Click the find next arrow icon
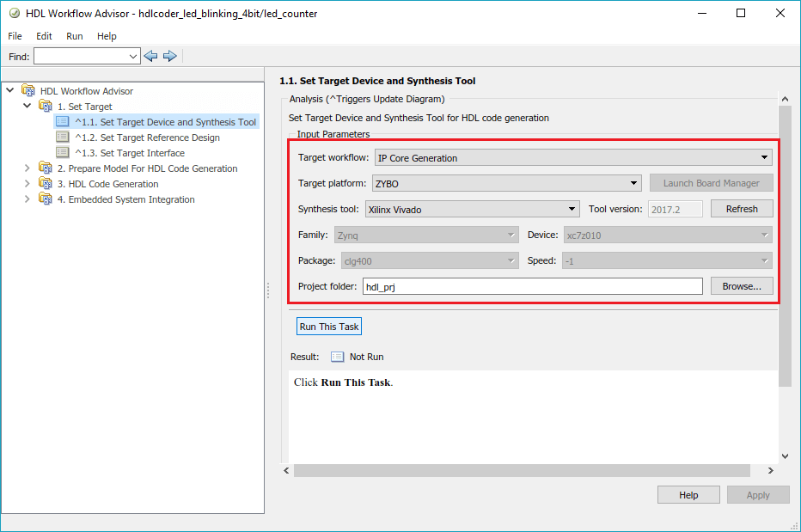Image resolution: width=801 pixels, height=532 pixels. coord(169,56)
